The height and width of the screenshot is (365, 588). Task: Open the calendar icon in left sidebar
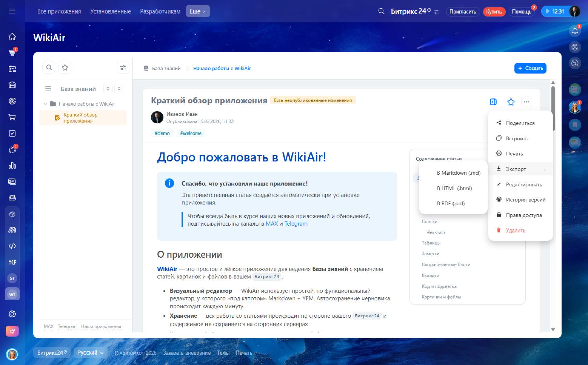[12, 69]
